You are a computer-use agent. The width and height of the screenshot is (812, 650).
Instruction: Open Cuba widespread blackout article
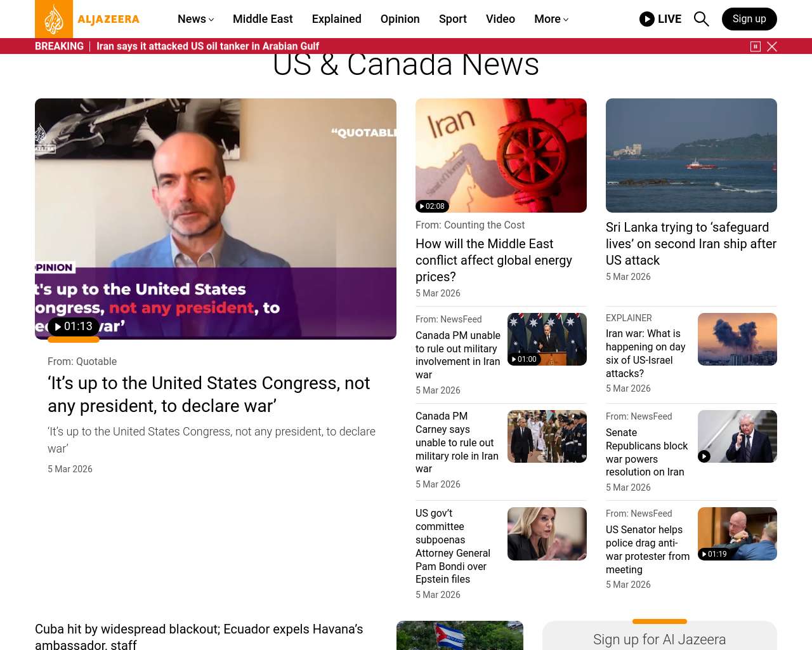199,636
